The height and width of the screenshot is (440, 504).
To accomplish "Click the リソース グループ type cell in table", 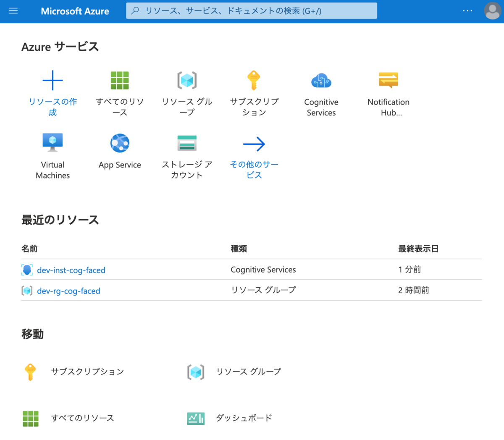I will point(263,290).
